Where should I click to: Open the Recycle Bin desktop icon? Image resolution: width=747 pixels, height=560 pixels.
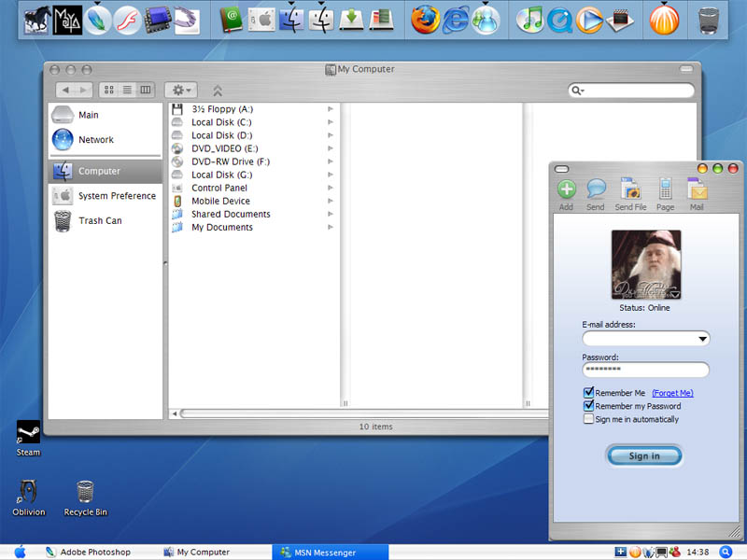85,497
